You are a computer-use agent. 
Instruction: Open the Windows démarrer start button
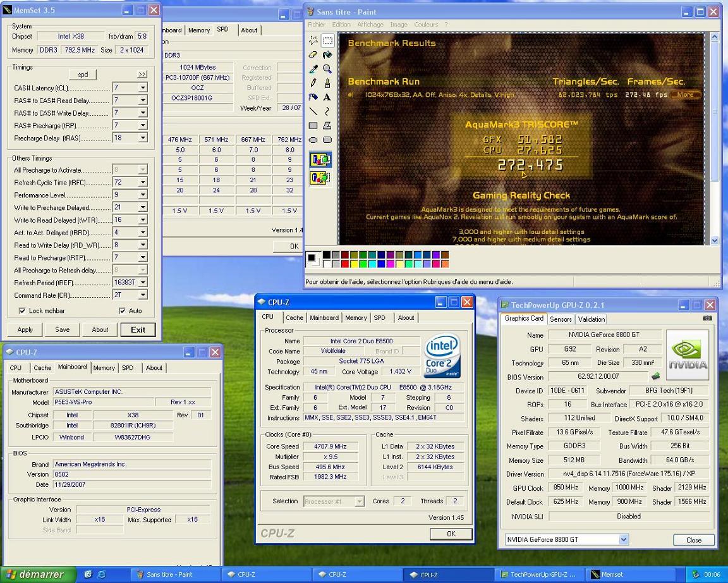tap(37, 575)
